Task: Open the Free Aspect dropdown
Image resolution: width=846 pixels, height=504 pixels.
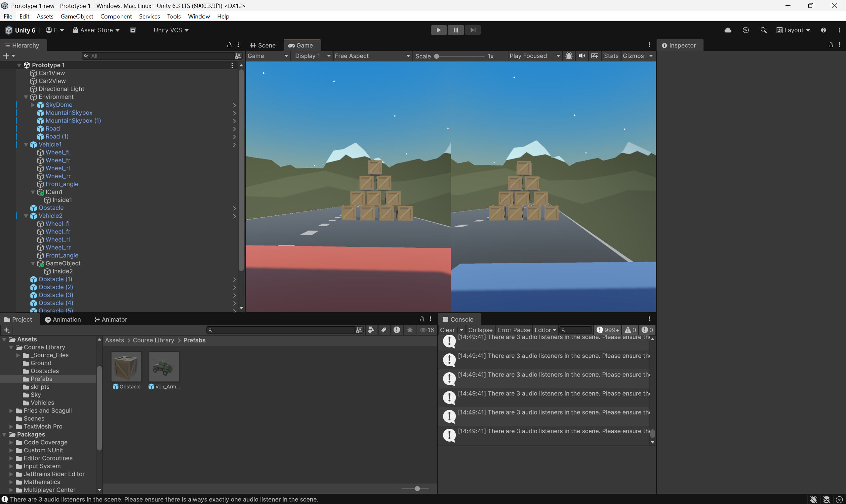Action: [x=372, y=56]
